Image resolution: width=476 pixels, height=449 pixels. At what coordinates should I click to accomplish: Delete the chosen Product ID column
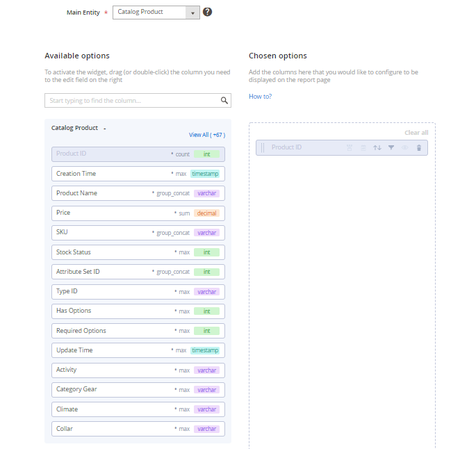point(418,147)
